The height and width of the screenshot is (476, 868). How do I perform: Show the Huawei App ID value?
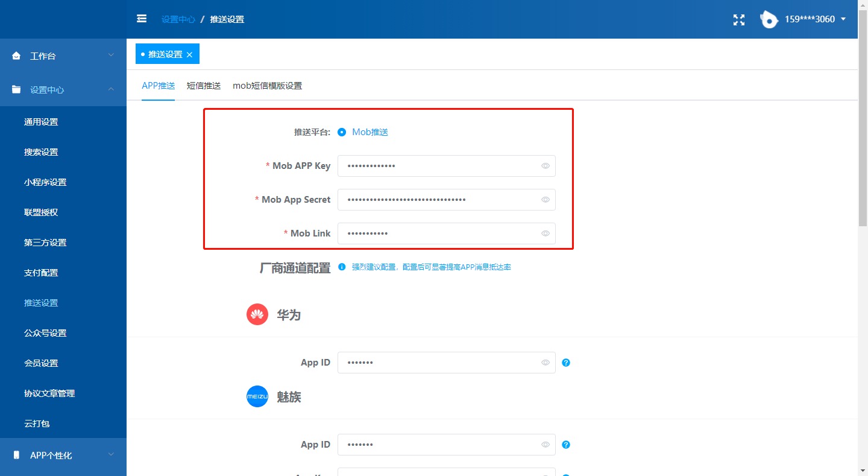tap(546, 363)
